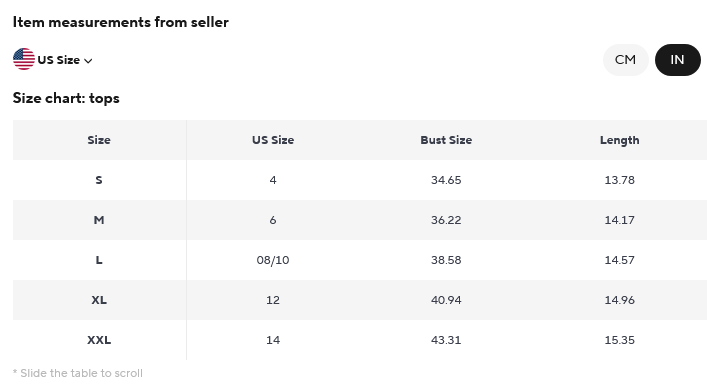Click the 40.94 bust size cell

point(446,300)
